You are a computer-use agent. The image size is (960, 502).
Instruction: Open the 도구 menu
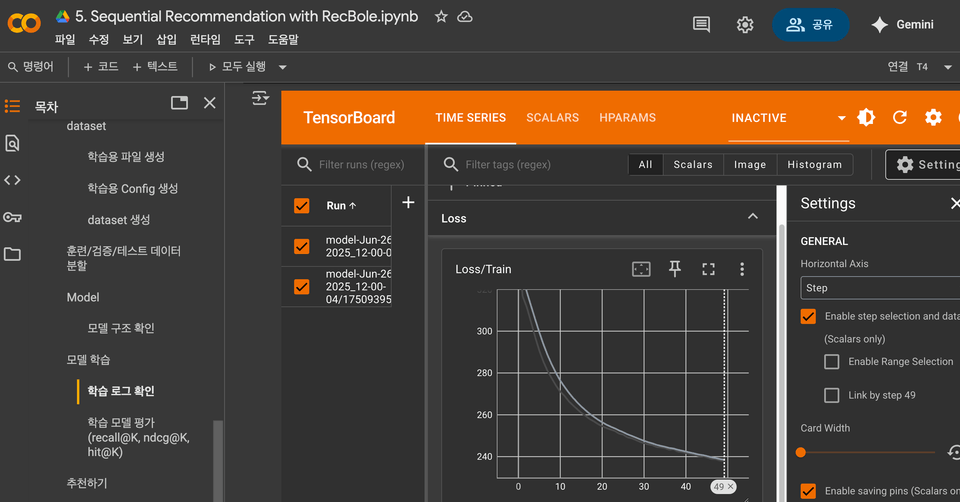244,40
